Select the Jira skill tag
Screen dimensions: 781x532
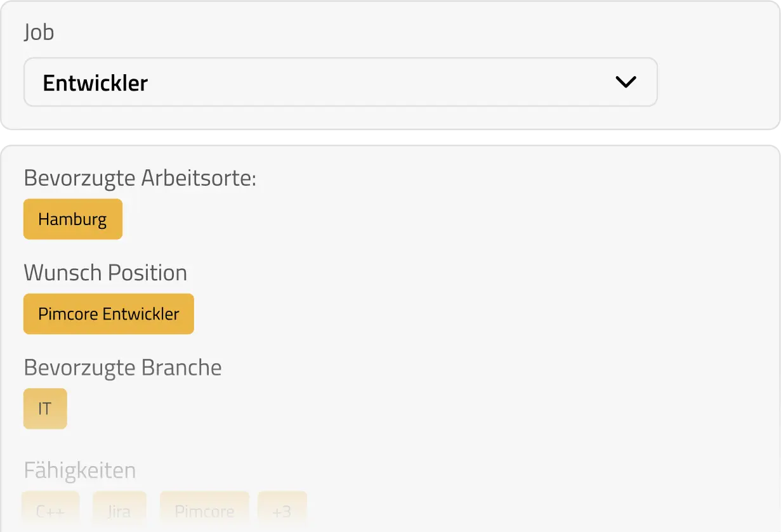click(119, 511)
